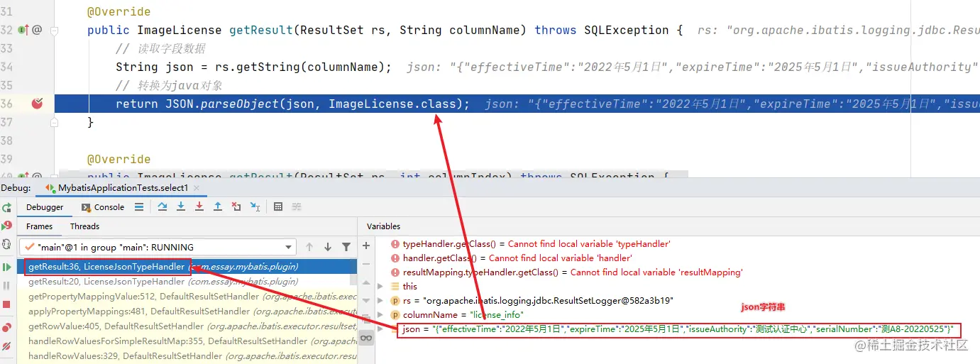Click the Variables panel title
This screenshot has width=980, height=364.
coord(384,226)
